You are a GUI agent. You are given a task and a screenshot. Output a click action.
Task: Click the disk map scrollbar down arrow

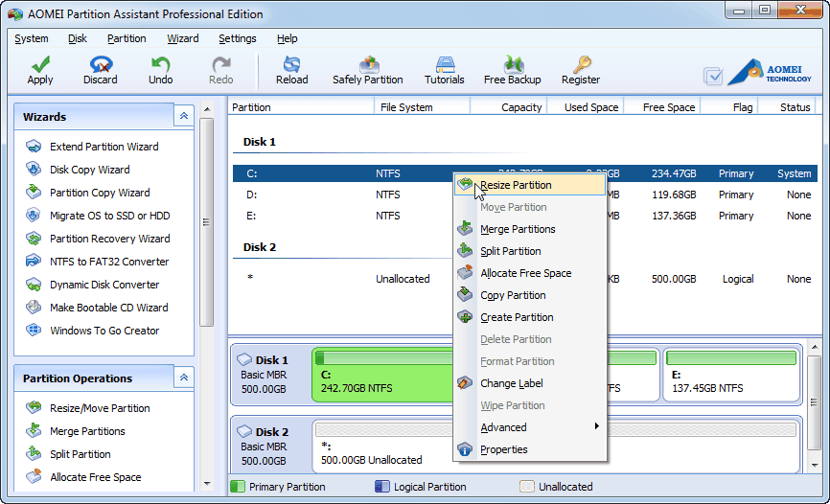point(816,466)
